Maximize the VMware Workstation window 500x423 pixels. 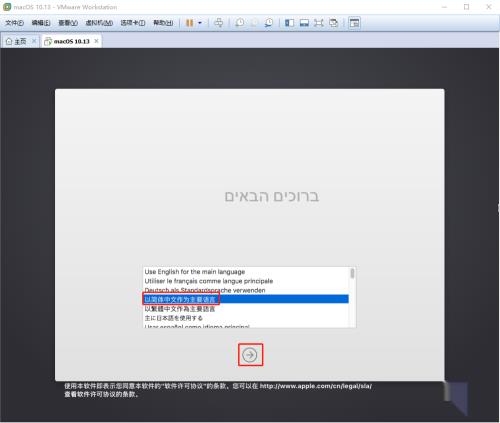pos(466,7)
